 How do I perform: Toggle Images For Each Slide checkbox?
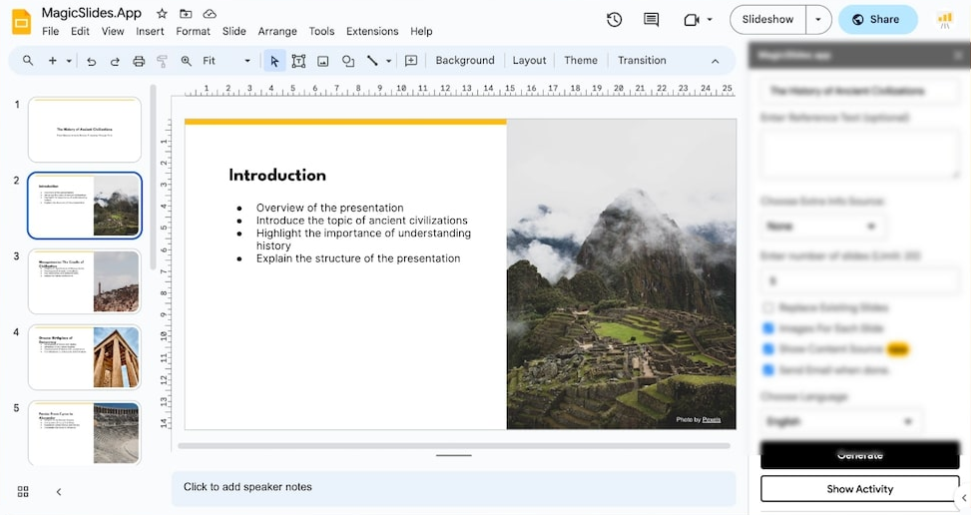click(x=768, y=328)
